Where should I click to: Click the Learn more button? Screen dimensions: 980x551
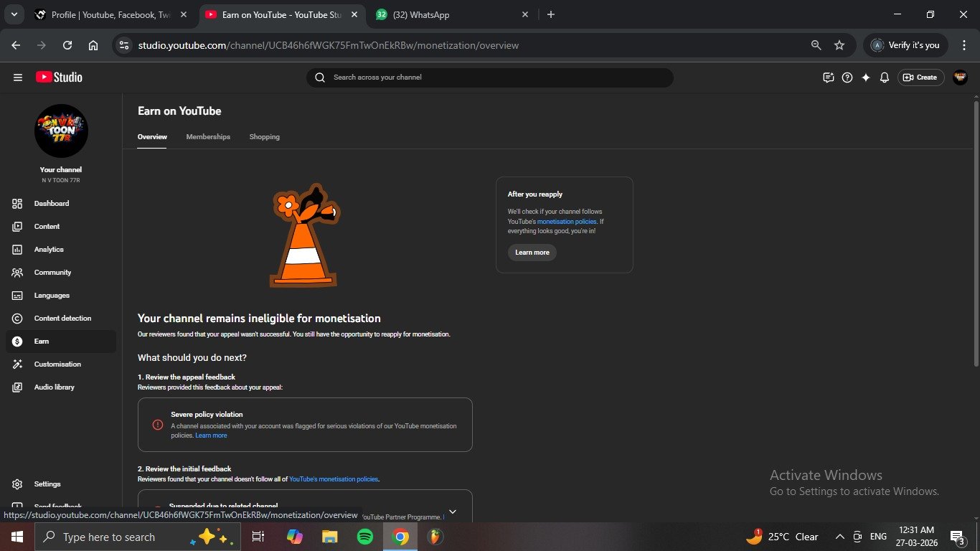point(532,253)
